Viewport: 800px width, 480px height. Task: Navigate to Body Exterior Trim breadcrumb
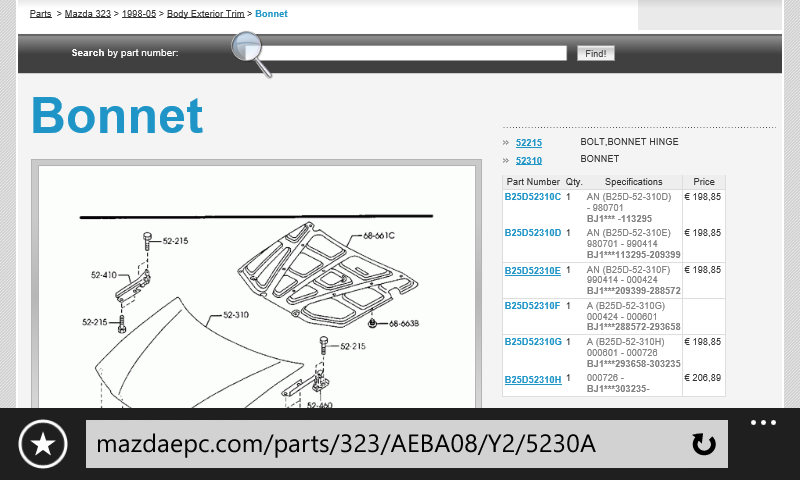click(x=205, y=14)
